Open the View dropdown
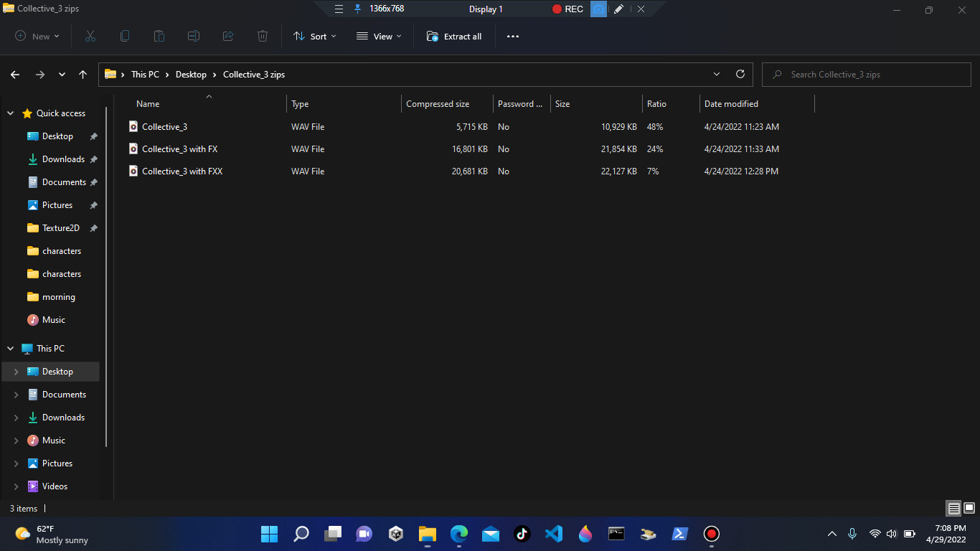This screenshot has height=551, width=980. [378, 36]
